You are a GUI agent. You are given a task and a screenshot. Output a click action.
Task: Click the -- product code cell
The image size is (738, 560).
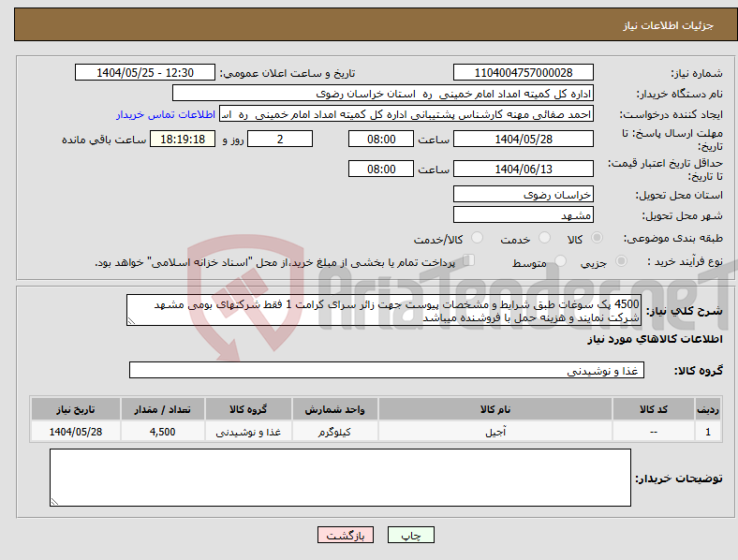pyautogui.click(x=654, y=432)
